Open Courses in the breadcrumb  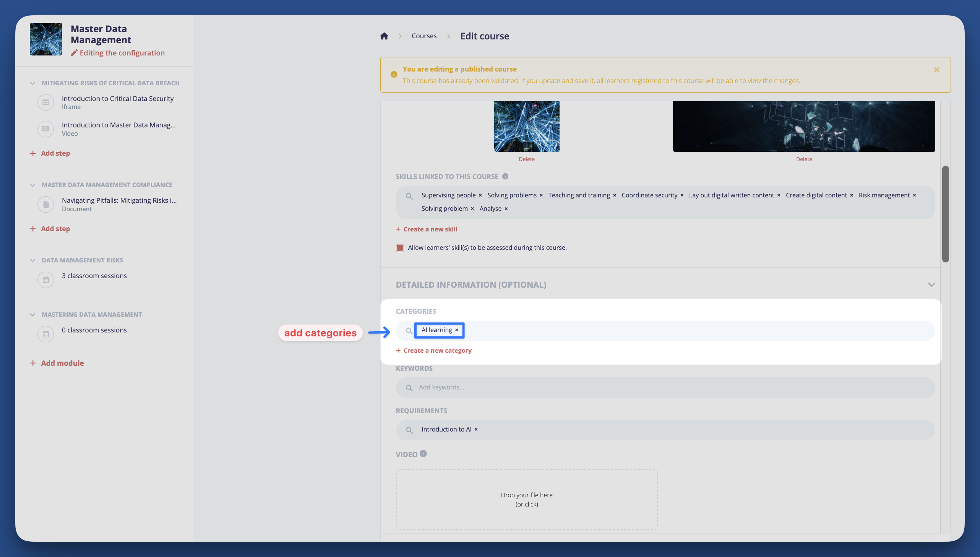[424, 36]
